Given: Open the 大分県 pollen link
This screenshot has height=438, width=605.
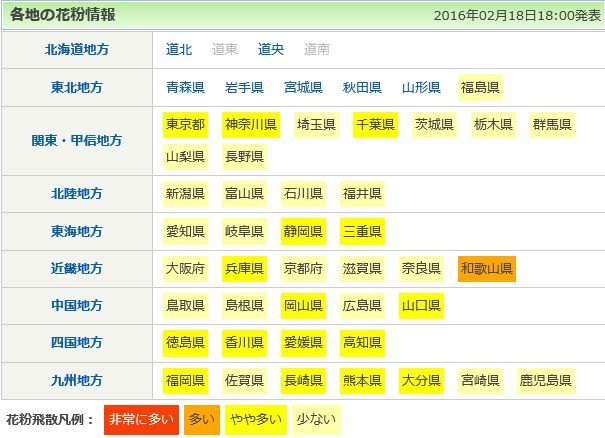Looking at the screenshot, I should coord(421,380).
